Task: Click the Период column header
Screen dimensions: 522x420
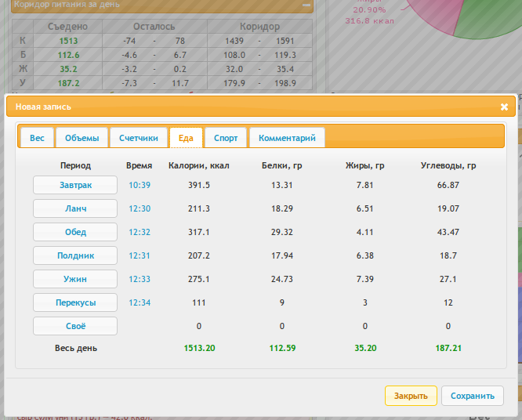Action: pyautogui.click(x=75, y=165)
